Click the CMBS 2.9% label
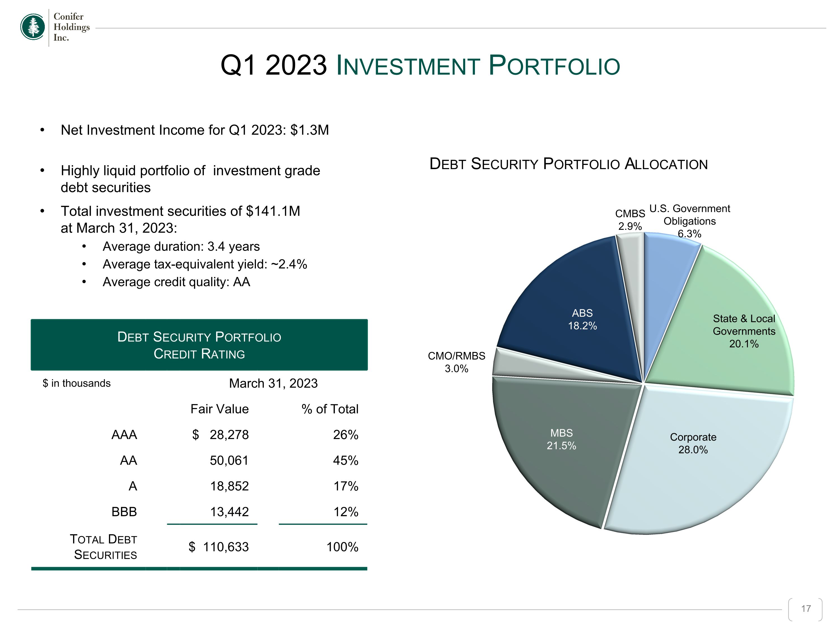Image resolution: width=840 pixels, height=630 pixels. click(630, 220)
